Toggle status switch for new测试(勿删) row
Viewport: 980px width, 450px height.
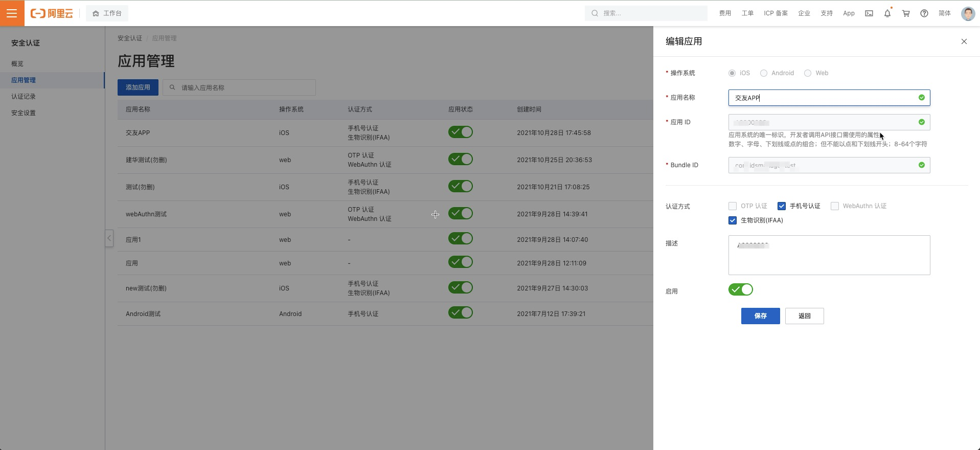(x=461, y=287)
